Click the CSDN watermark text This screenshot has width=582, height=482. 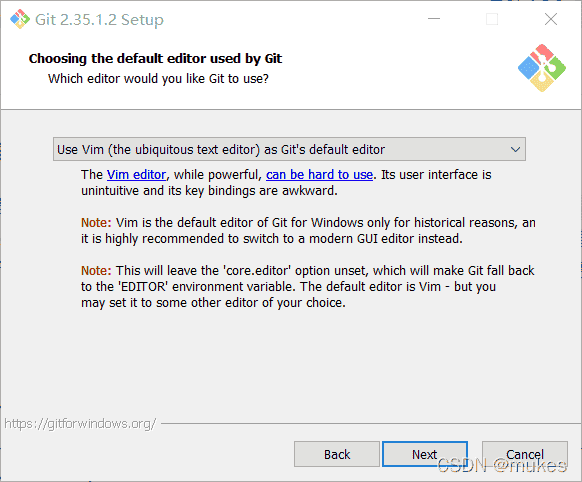(x=502, y=465)
